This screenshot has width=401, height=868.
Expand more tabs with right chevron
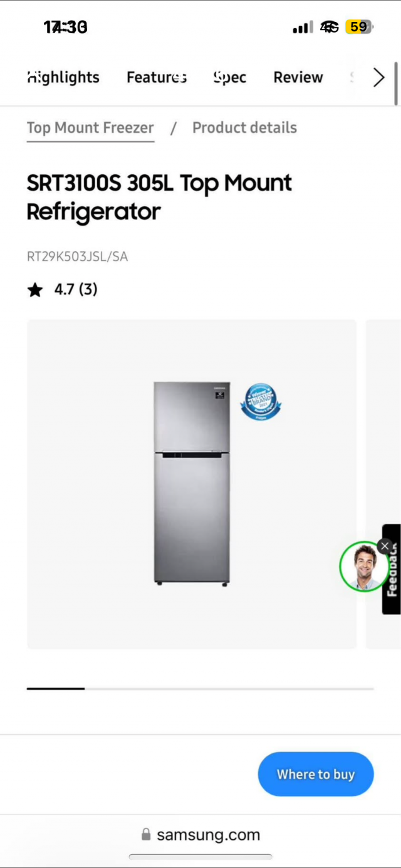(x=378, y=78)
